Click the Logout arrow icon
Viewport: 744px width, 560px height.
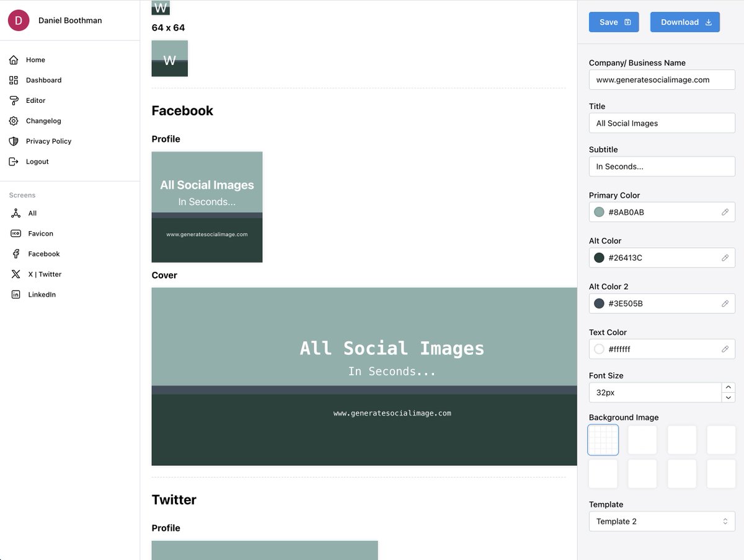pos(14,162)
